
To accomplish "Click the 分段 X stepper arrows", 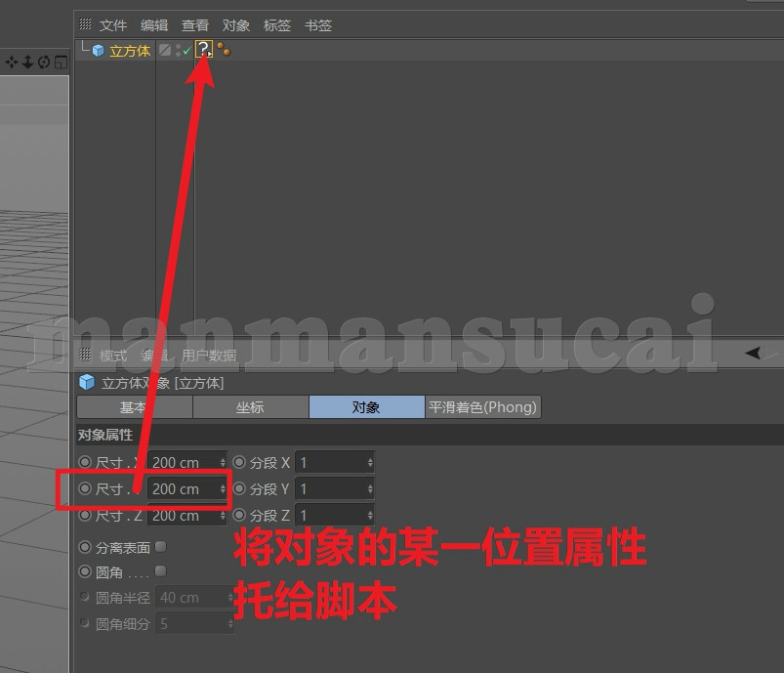I will (x=370, y=462).
